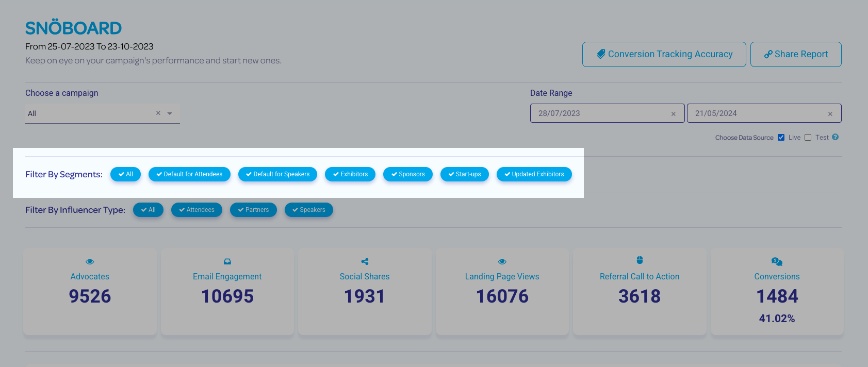
Task: Open Conversion Tracking Accuracy
Action: [664, 54]
